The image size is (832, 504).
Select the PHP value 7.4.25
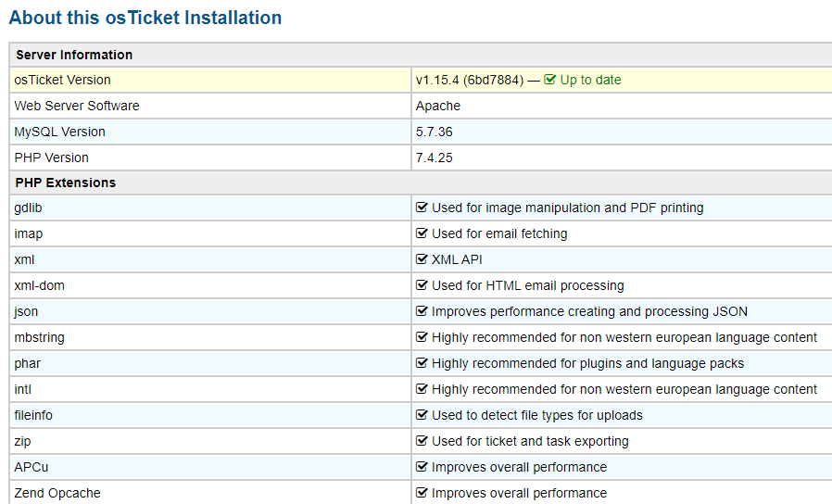coord(434,158)
